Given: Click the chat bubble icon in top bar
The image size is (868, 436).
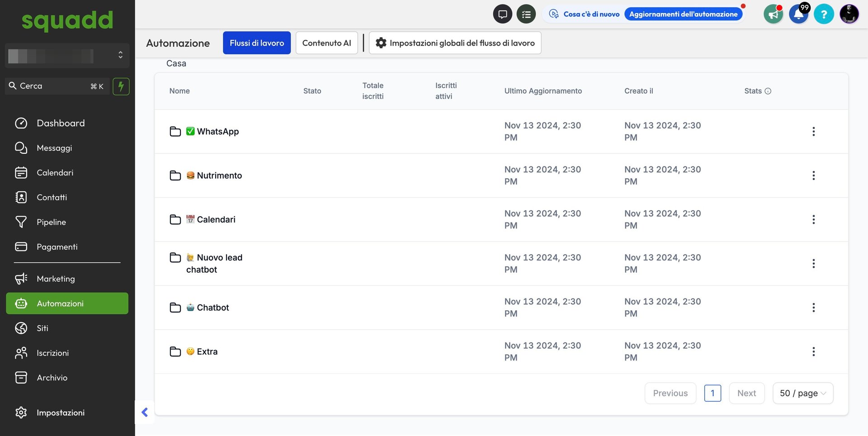Looking at the screenshot, I should (x=502, y=14).
